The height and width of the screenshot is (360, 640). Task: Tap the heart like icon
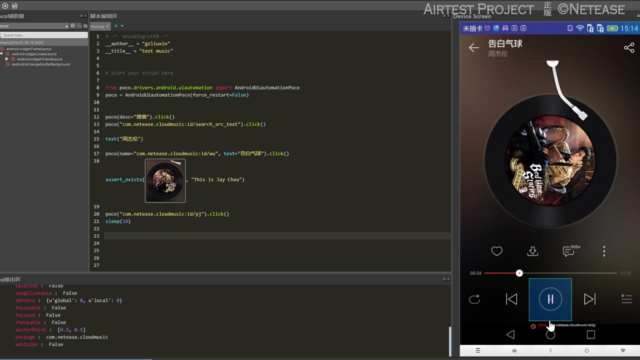tap(497, 251)
